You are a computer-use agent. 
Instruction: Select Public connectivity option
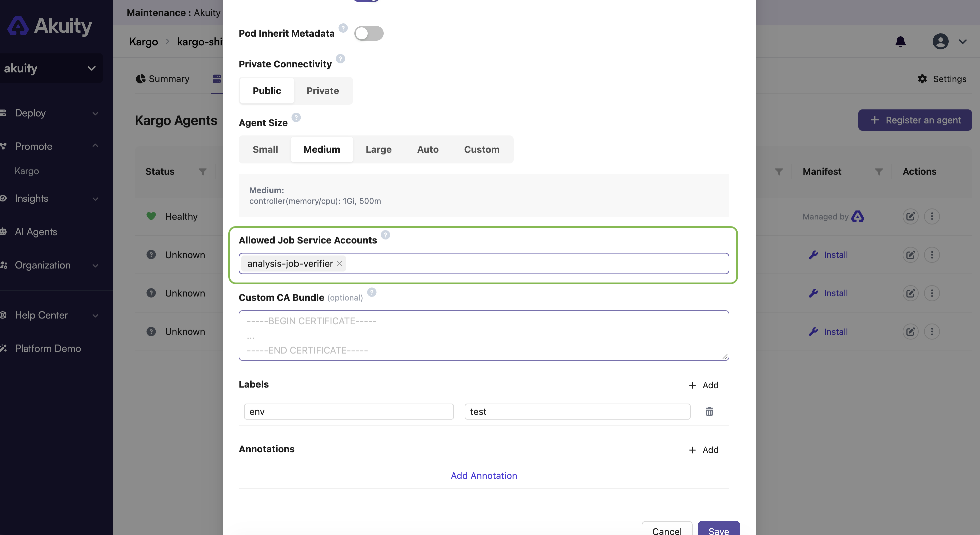pyautogui.click(x=267, y=91)
